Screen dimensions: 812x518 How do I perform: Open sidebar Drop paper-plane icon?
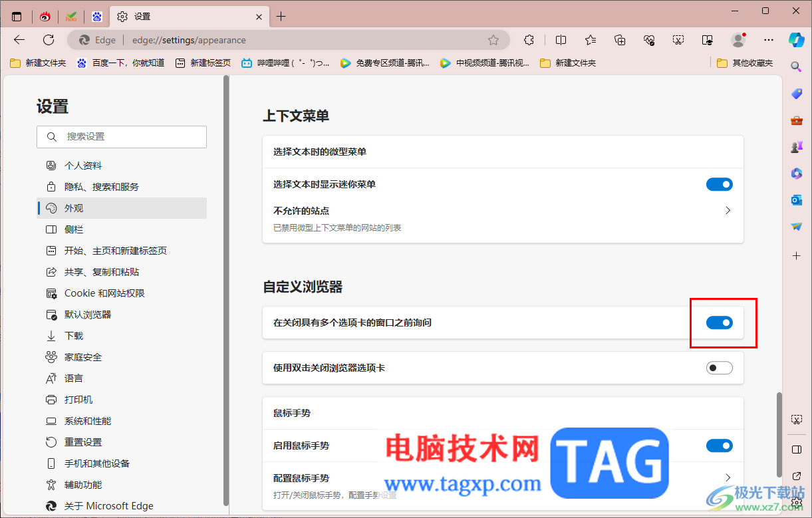pos(796,227)
